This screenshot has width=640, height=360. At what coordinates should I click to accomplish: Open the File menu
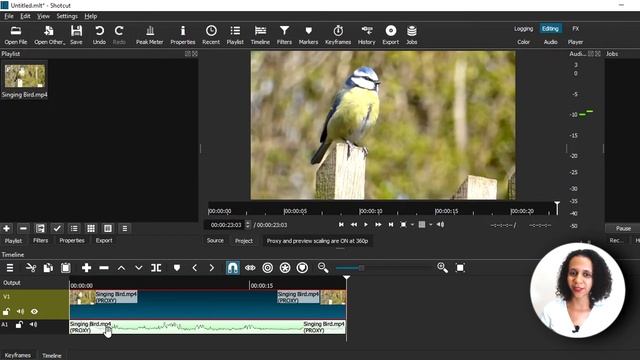[x=9, y=16]
